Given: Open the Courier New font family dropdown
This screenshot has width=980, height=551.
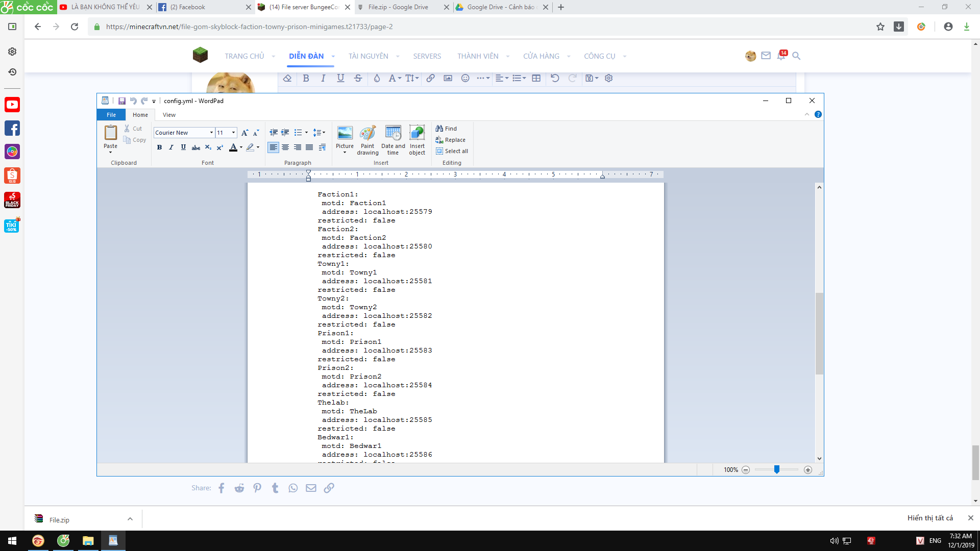Looking at the screenshot, I should pyautogui.click(x=211, y=133).
